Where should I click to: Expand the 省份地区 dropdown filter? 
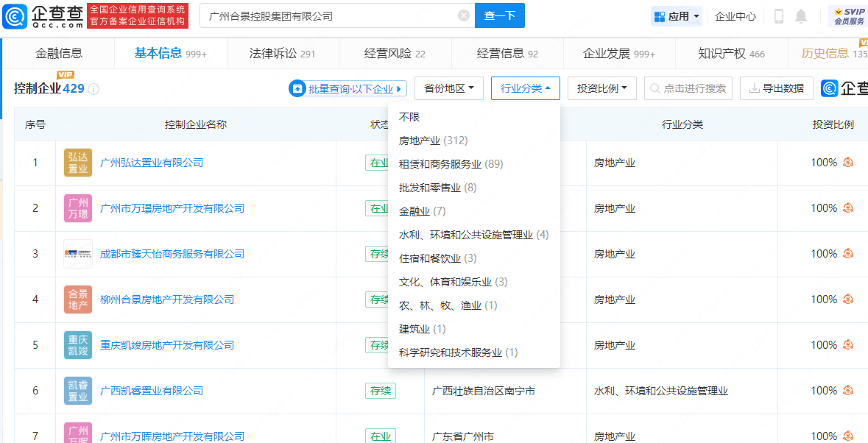pyautogui.click(x=448, y=88)
